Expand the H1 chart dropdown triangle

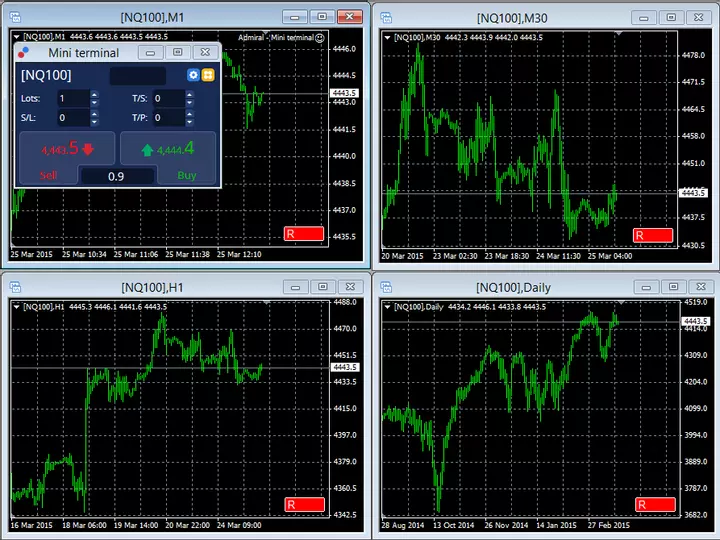pos(17,307)
